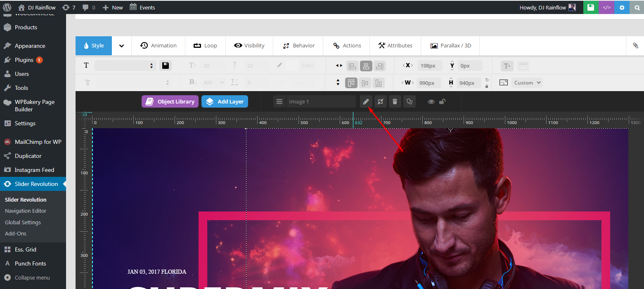
Task: Click the pencil edit layer icon
Action: point(366,101)
